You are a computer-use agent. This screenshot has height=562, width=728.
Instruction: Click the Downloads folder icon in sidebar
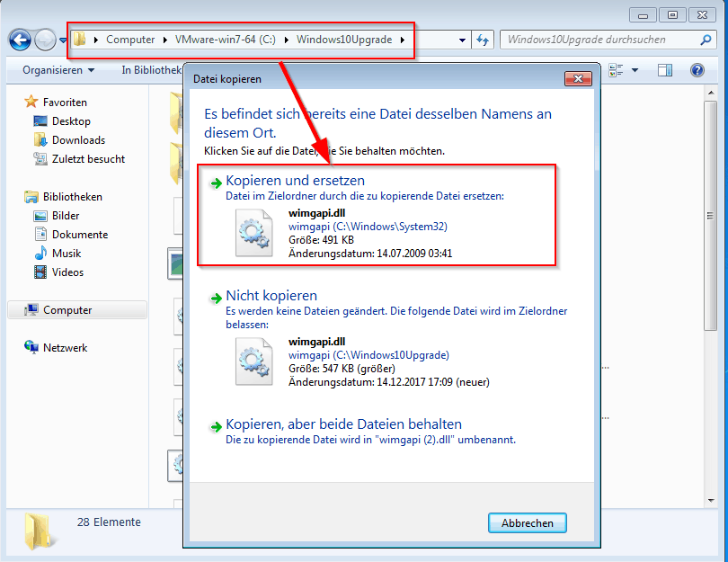pyautogui.click(x=40, y=139)
